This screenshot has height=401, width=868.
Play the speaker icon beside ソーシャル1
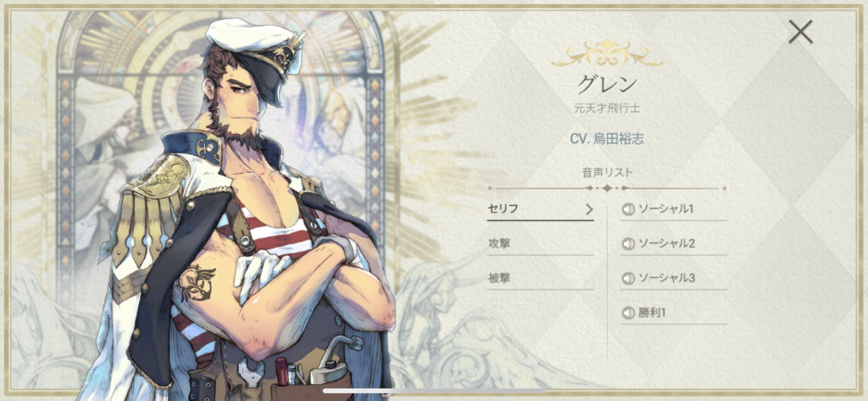coord(627,209)
